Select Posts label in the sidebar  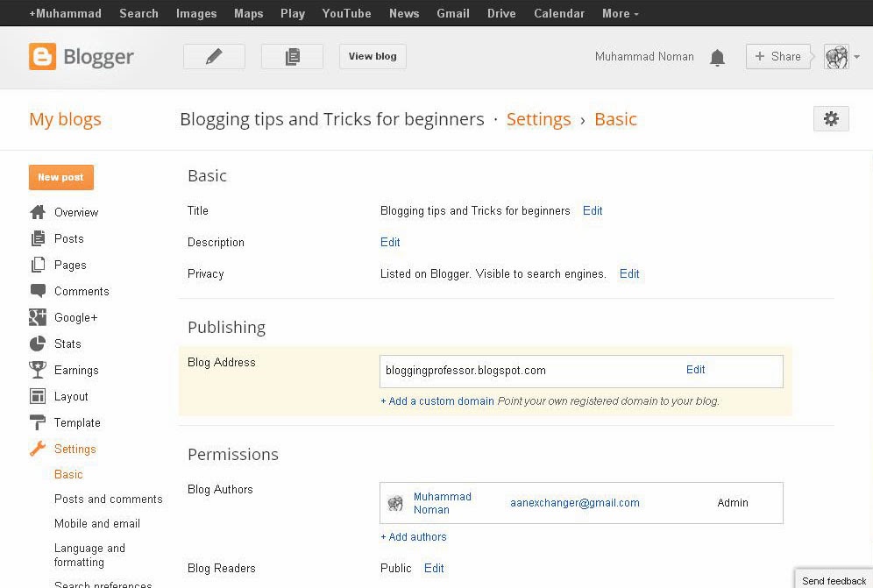point(68,238)
